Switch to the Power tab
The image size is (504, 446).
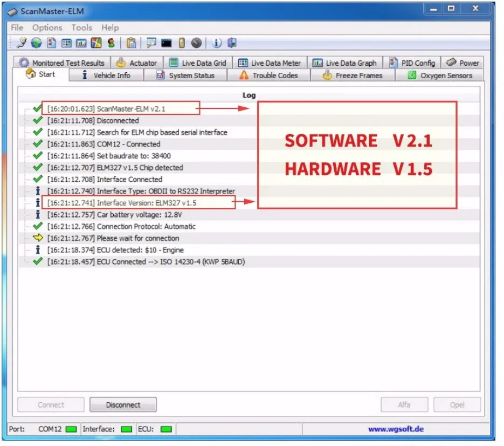(462, 63)
